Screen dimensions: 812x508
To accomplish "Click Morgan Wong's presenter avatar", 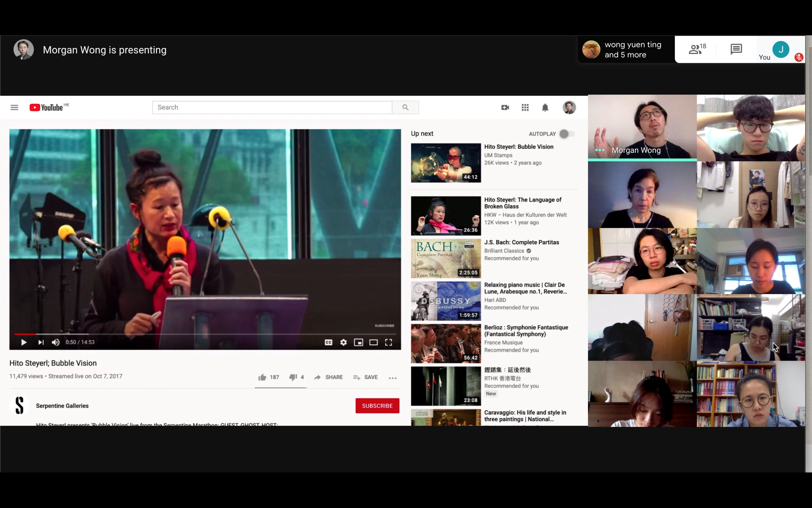I will coord(23,50).
